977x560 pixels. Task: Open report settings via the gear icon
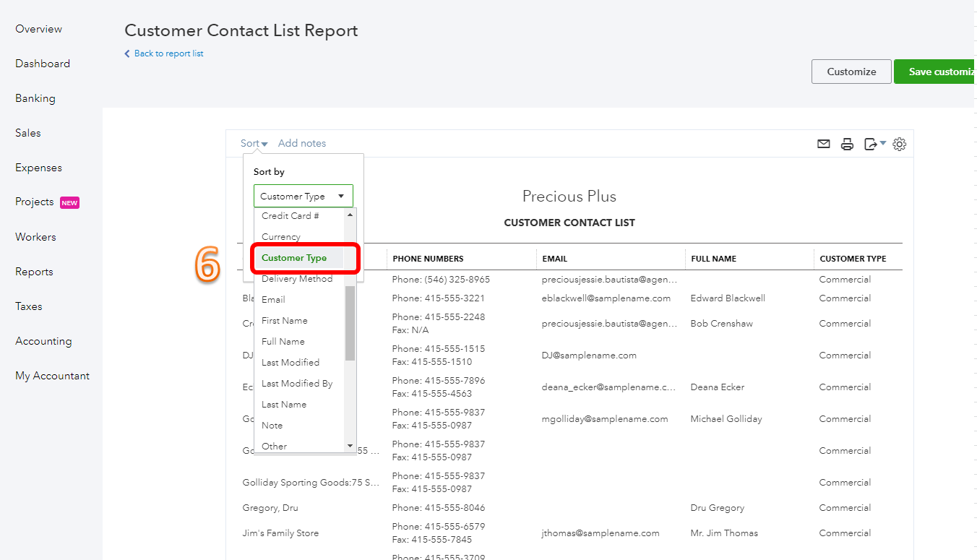(x=899, y=144)
